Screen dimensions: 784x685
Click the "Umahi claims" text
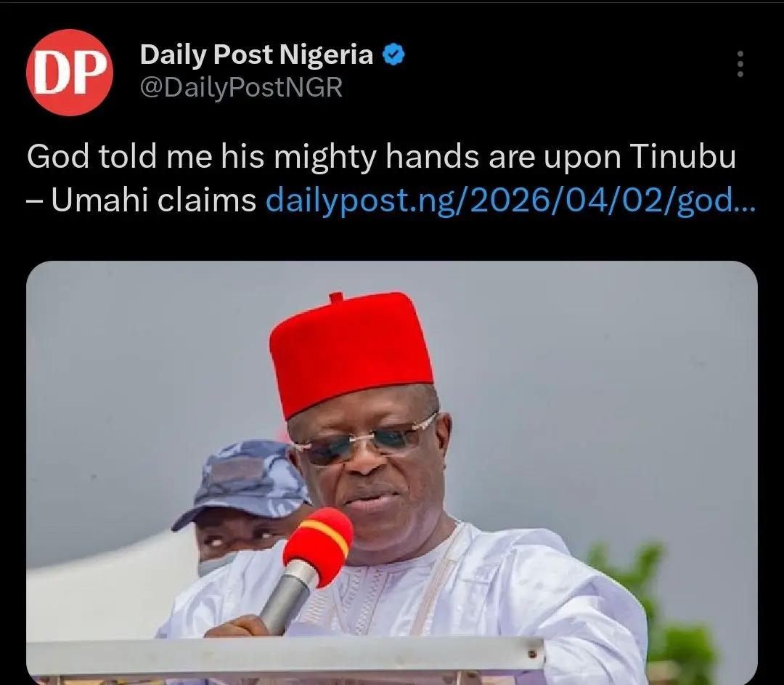tap(154, 200)
